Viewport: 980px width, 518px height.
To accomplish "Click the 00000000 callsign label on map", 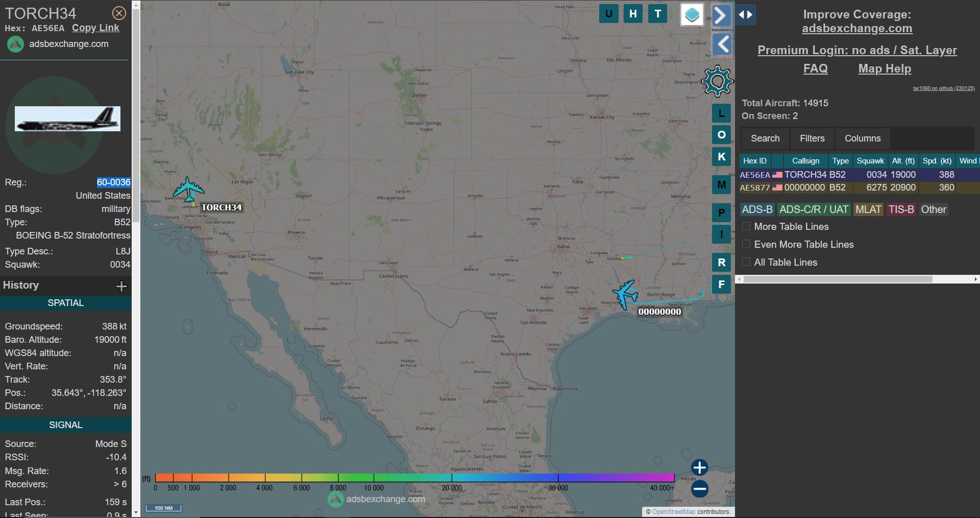I will point(659,312).
